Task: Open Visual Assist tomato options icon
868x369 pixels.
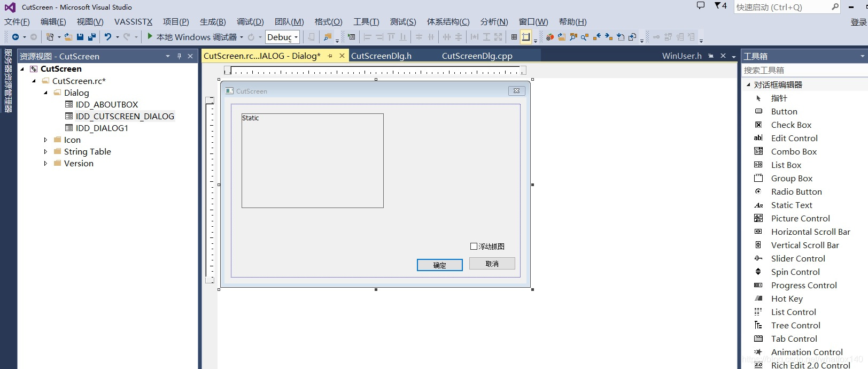Action: [549, 37]
